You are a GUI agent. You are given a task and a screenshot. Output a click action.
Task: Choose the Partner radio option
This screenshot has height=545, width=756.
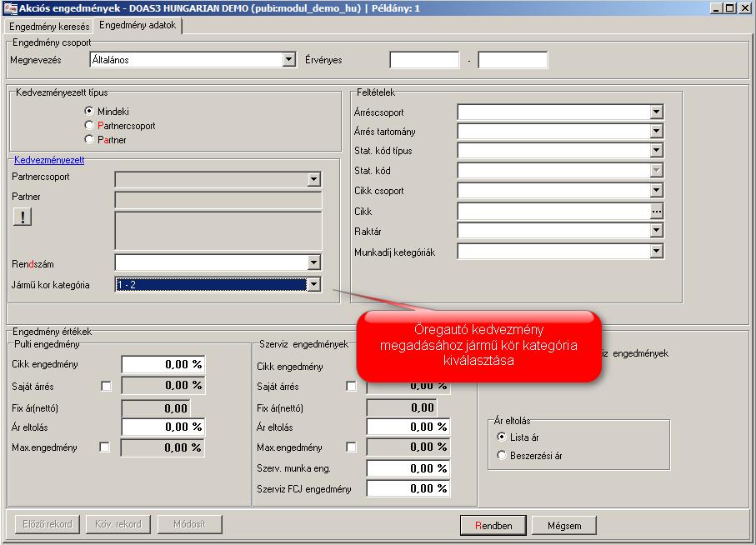pyautogui.click(x=88, y=139)
